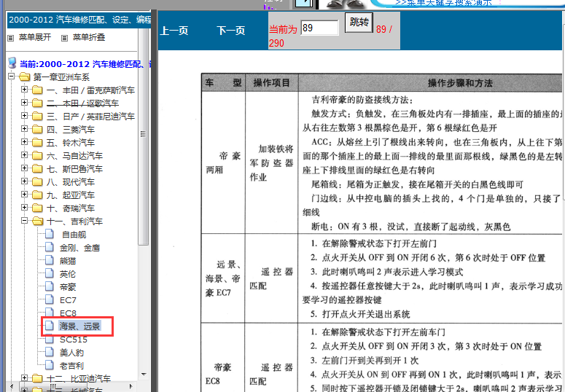
Task: Expand the 丰田 / 雷克萨斯汽车 node
Action: (x=24, y=90)
